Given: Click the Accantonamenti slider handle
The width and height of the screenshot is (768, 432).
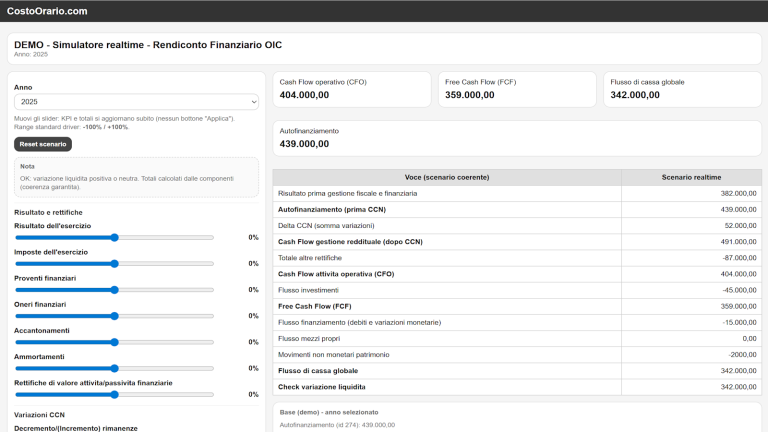Looking at the screenshot, I should [115, 342].
